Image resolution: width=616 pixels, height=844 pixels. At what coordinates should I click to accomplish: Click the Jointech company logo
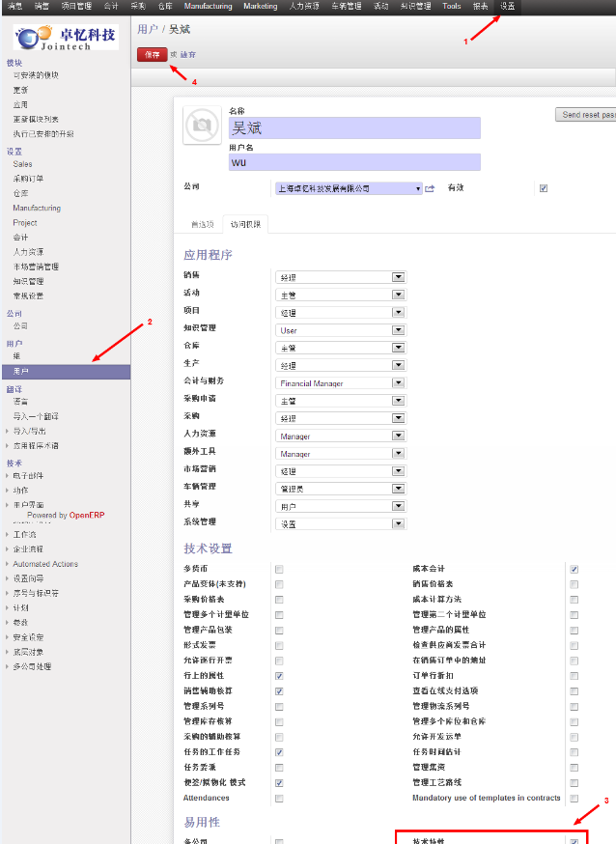click(66, 39)
